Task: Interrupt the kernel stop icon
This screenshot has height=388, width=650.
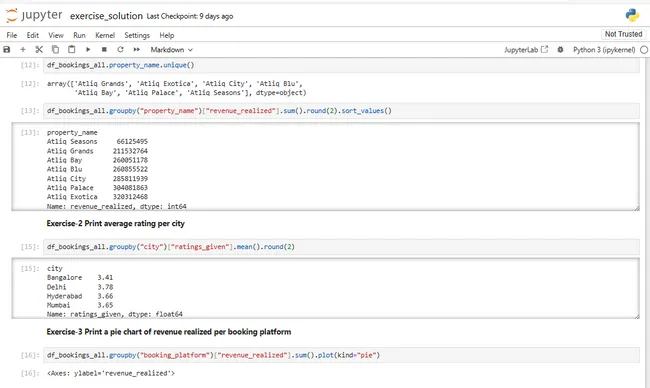Action: 104,50
